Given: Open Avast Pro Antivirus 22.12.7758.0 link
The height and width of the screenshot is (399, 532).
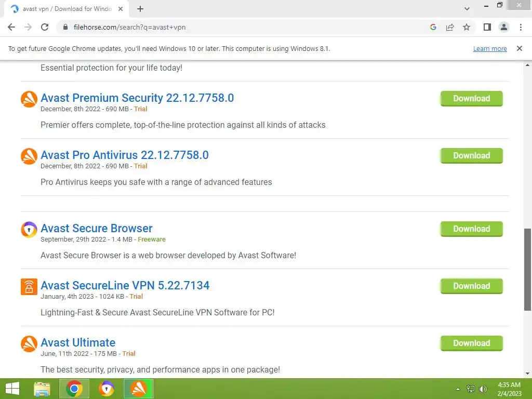Looking at the screenshot, I should (x=125, y=155).
